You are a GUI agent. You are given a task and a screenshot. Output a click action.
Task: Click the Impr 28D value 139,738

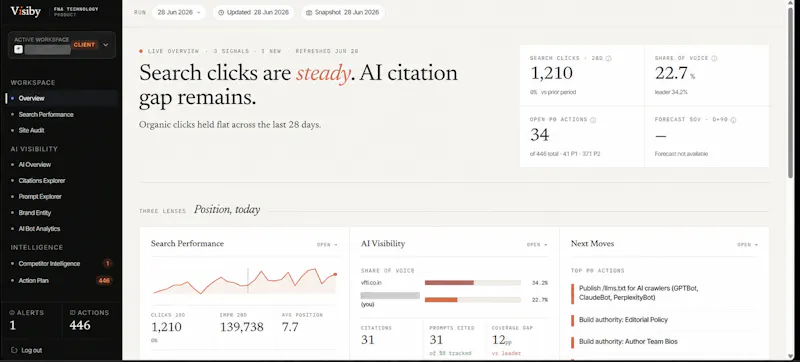[x=241, y=327]
